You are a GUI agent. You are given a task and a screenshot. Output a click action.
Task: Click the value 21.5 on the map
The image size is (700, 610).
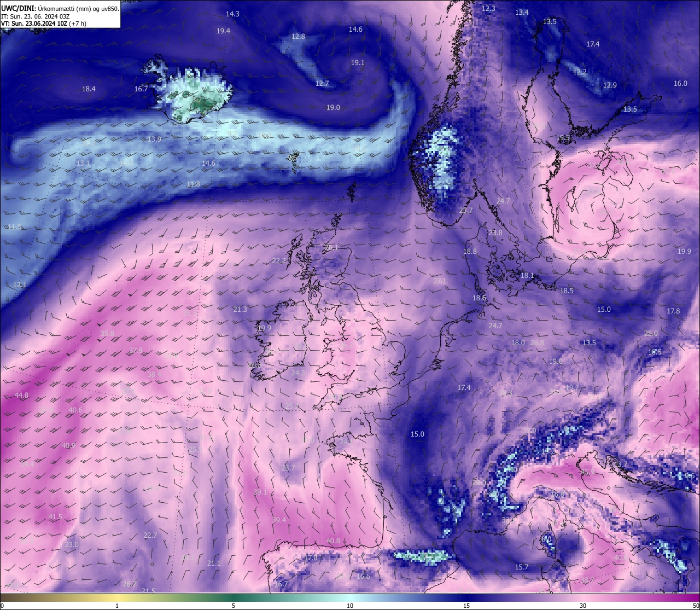pyautogui.click(x=148, y=591)
